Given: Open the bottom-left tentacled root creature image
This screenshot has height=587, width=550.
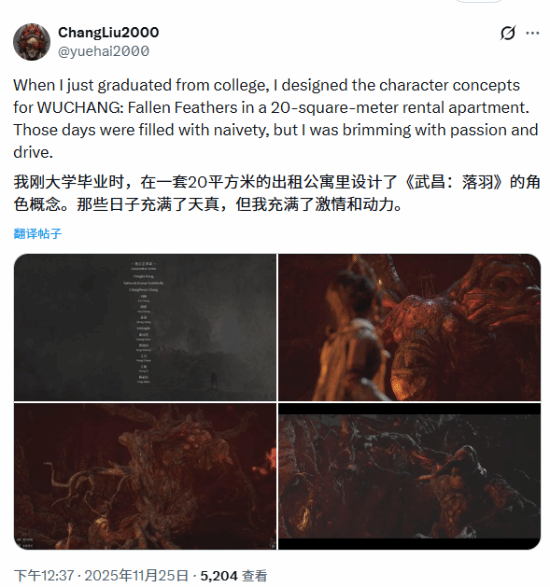Looking at the screenshot, I should pyautogui.click(x=145, y=476).
